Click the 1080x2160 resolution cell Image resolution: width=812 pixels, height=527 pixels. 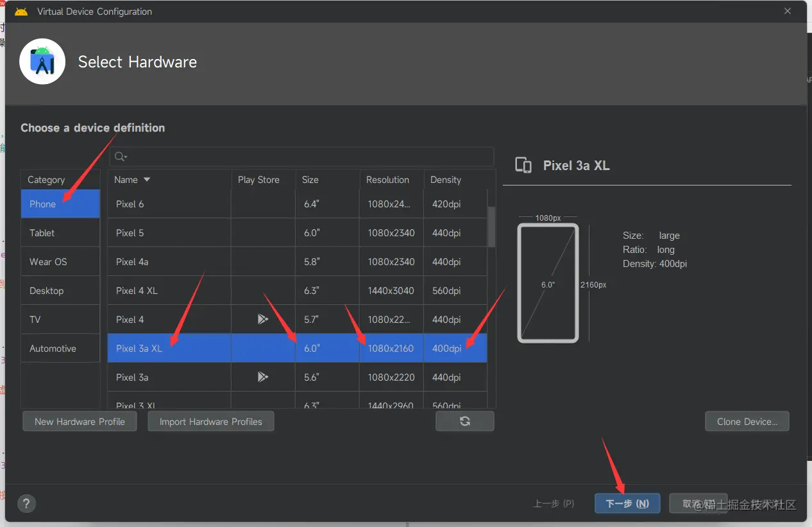point(391,348)
